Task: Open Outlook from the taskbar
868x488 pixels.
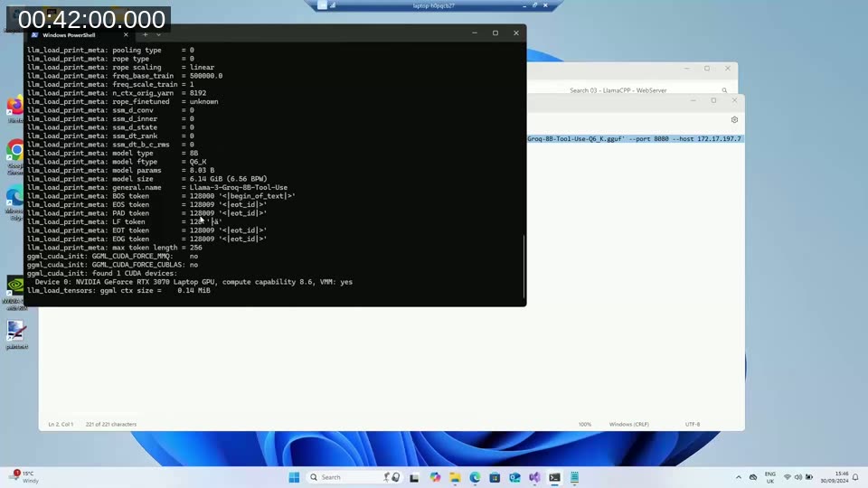Action: (514, 477)
